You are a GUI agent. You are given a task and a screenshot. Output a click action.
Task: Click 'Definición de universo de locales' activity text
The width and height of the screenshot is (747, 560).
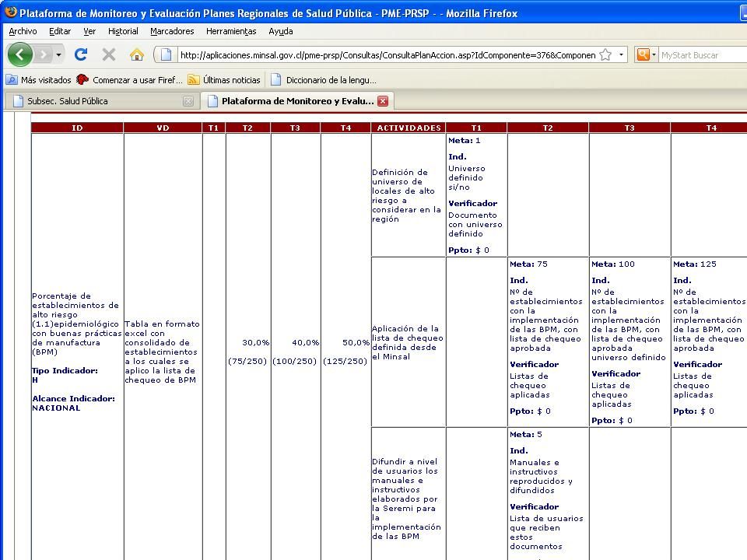click(406, 196)
